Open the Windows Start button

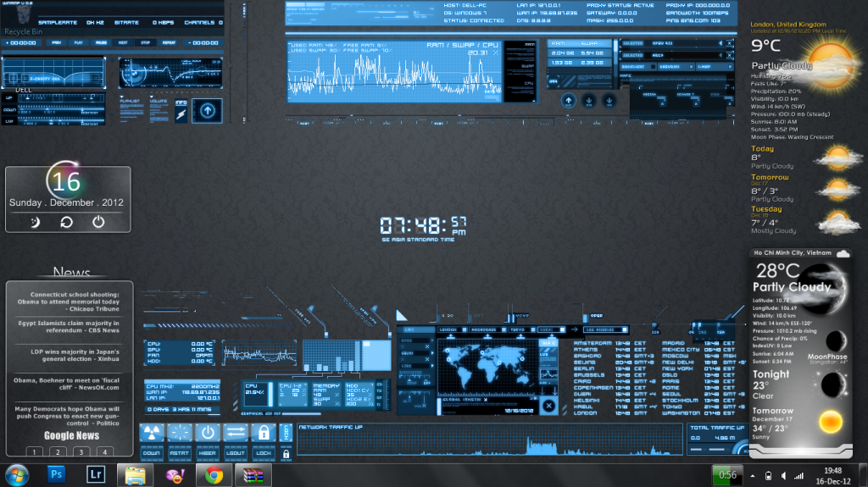coord(17,475)
